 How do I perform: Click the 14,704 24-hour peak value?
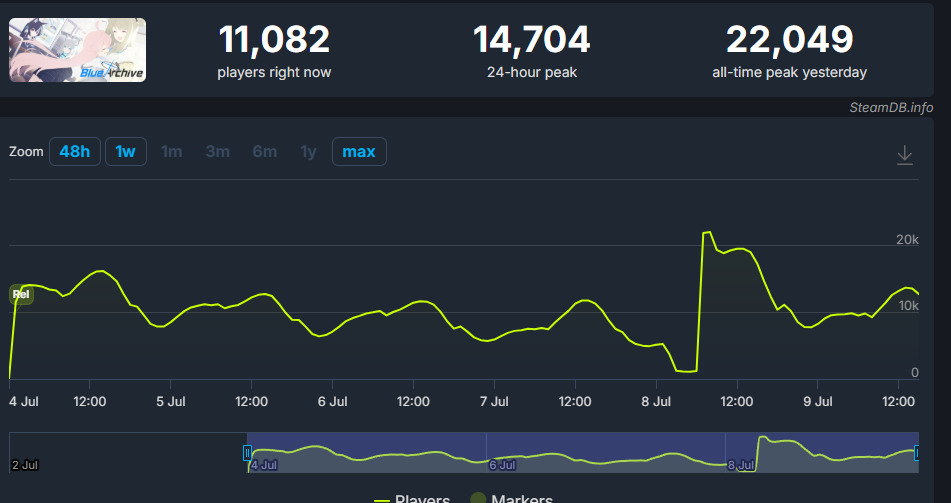(x=531, y=40)
